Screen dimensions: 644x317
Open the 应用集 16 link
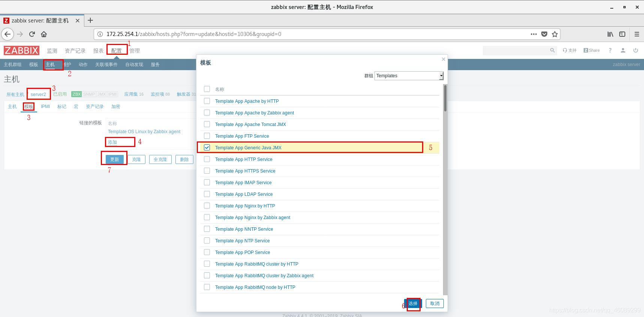[x=134, y=94]
